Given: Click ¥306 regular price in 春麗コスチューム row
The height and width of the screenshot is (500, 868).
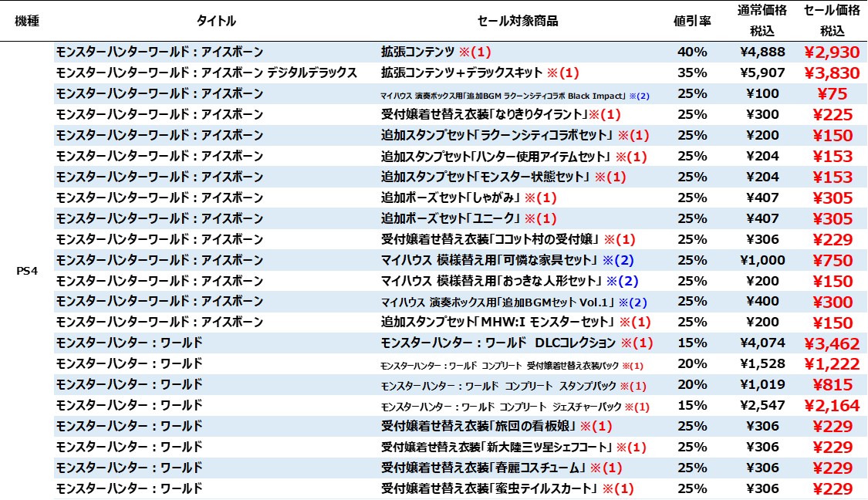Looking at the screenshot, I should [762, 468].
